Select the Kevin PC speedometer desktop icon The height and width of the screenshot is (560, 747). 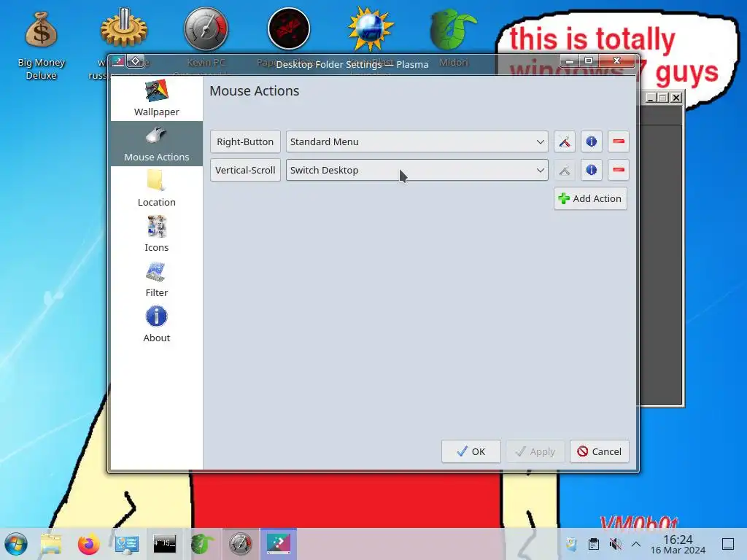click(206, 29)
